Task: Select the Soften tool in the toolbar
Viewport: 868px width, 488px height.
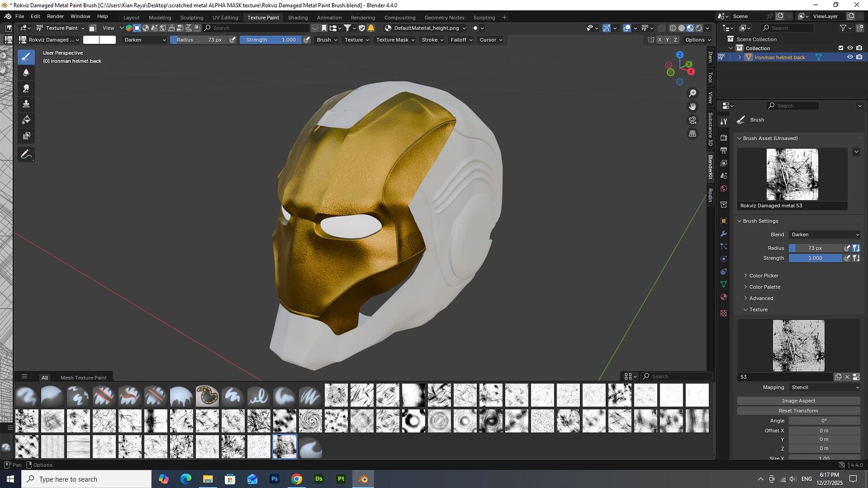Action: [x=26, y=72]
